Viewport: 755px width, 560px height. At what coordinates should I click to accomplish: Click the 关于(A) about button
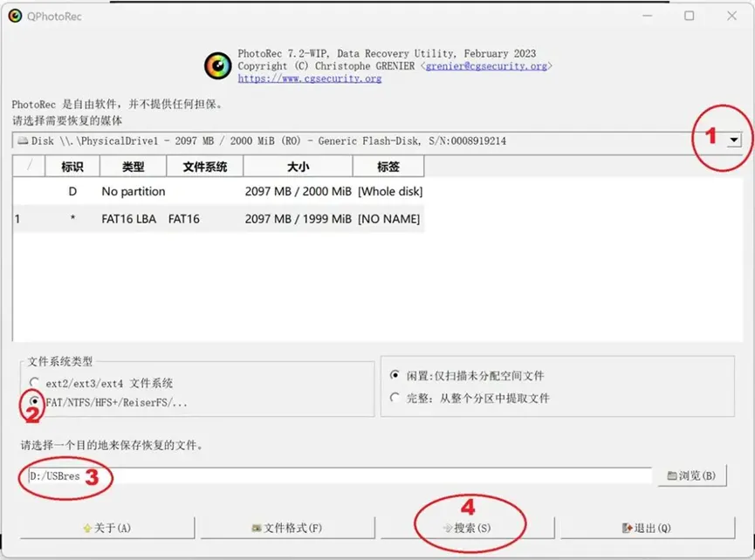click(x=106, y=529)
